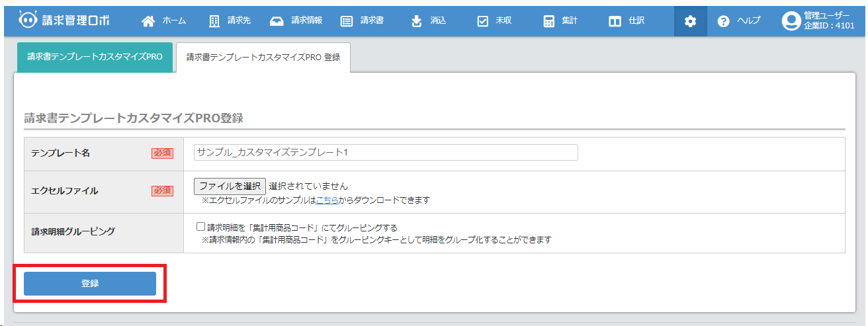Viewport: 868px width, 326px height.
Task: Select the 請求書テンプレートカスタマイズPRO 登録 tab
Action: coord(263,58)
